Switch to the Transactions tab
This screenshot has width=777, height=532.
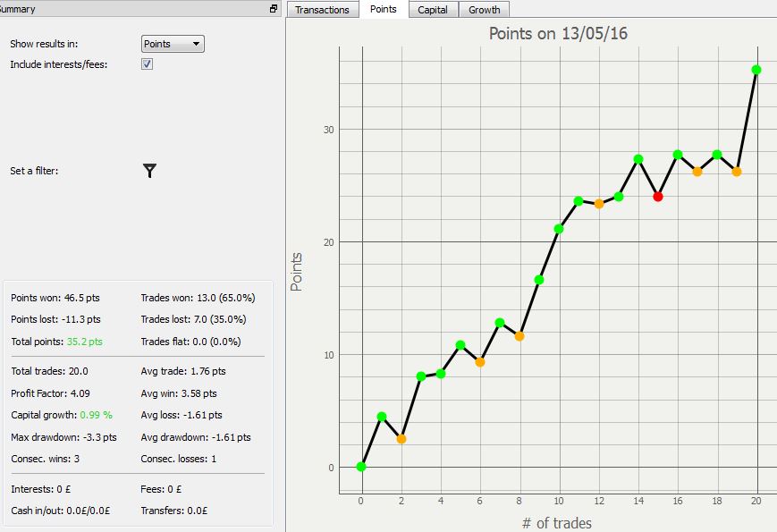point(322,10)
